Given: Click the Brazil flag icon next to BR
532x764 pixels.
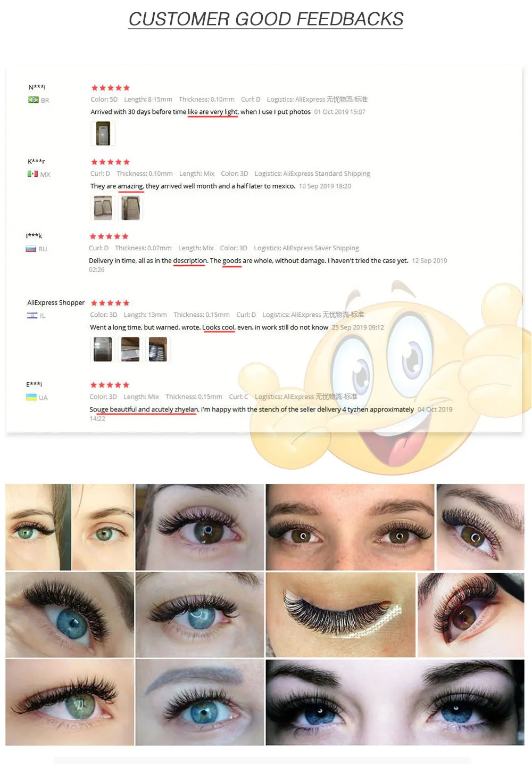Looking at the screenshot, I should pyautogui.click(x=33, y=100).
